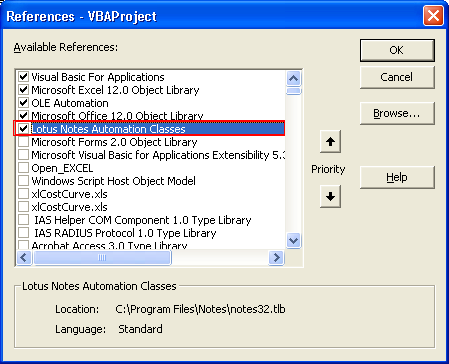449x364 pixels.
Task: Uncheck OLE Automation checkbox
Action: coord(23,103)
